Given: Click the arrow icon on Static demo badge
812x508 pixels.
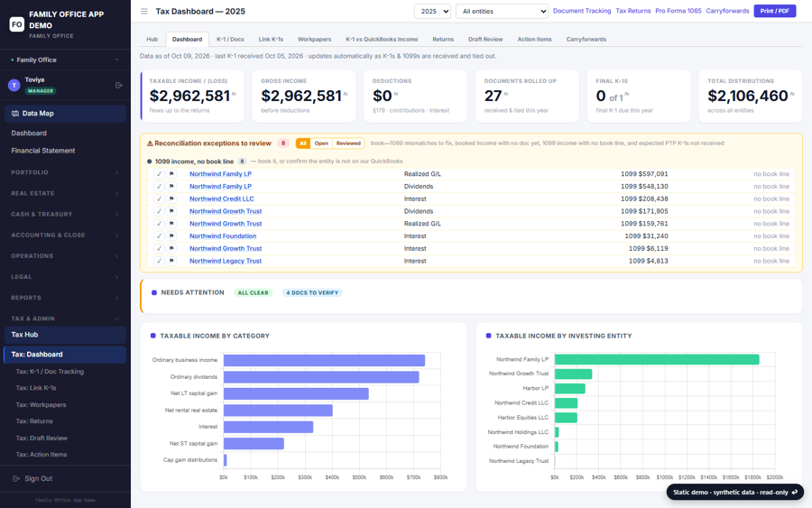Looking at the screenshot, I should (x=795, y=492).
